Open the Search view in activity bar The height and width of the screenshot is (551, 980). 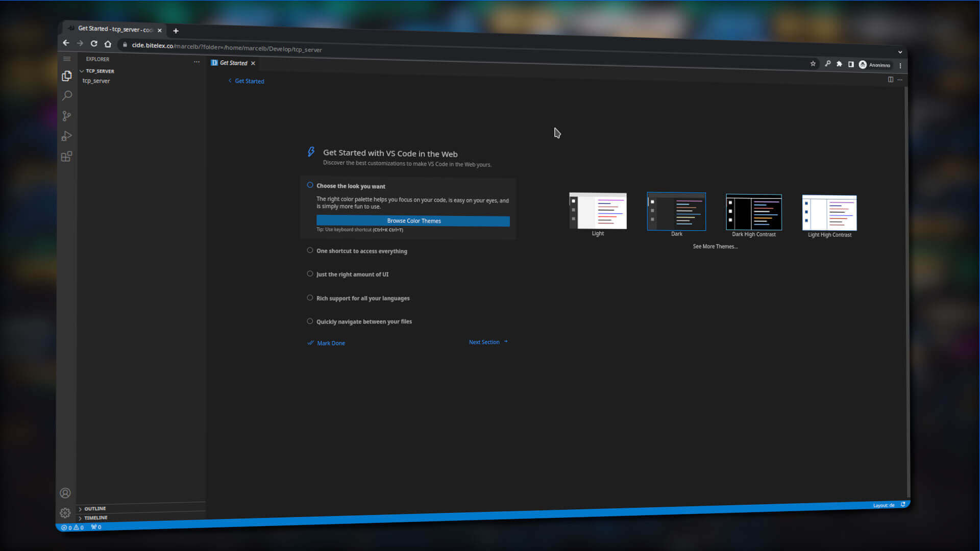point(66,96)
